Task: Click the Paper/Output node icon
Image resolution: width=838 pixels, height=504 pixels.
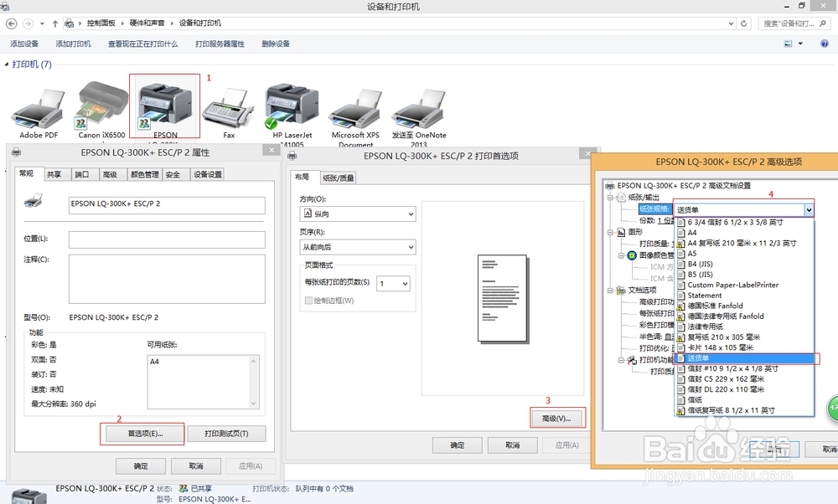Action: coord(621,198)
